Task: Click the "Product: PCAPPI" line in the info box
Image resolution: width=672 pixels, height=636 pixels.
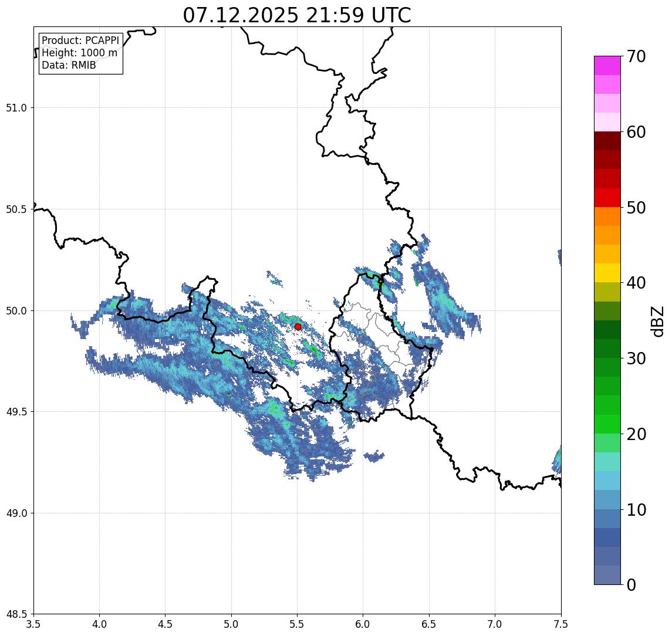Action: click(x=80, y=40)
